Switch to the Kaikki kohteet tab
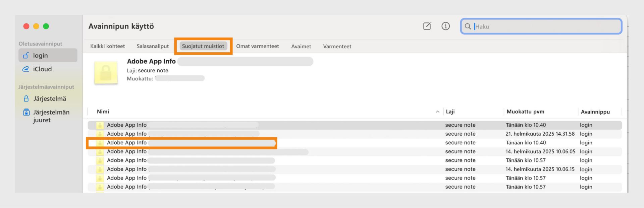The width and height of the screenshot is (644, 208). pos(107,46)
